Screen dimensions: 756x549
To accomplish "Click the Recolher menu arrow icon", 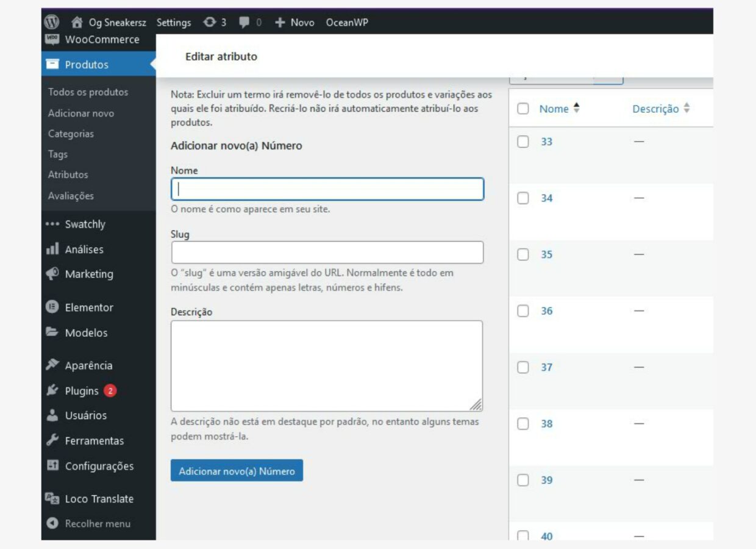I will 52,523.
